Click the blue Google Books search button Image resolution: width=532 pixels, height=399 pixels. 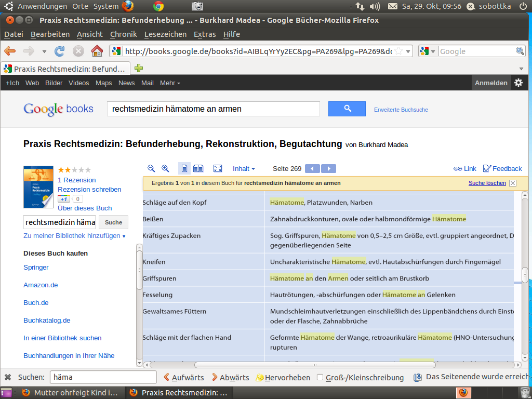click(347, 109)
